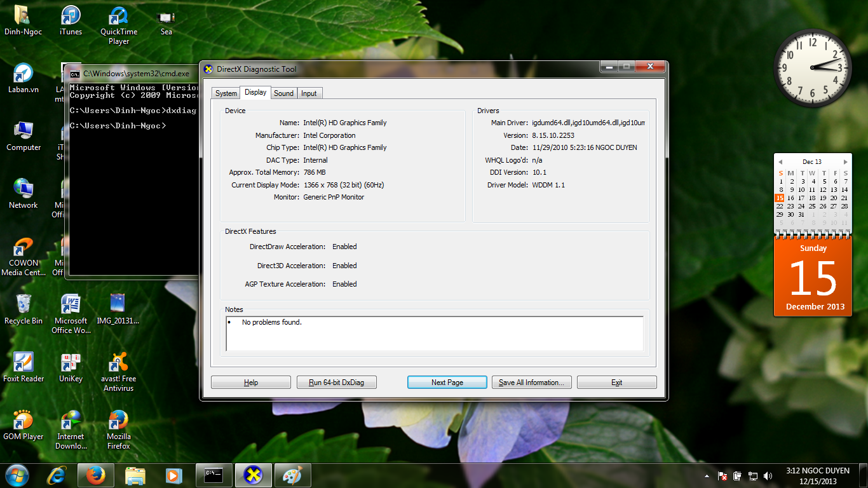Launch COWON Media Center shortcut
The width and height of the screenshot is (868, 488).
(x=24, y=257)
